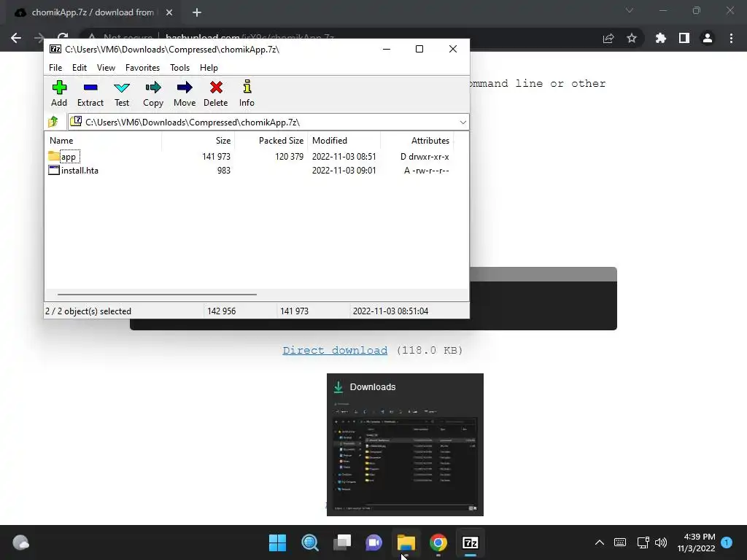Open volume tray icon
The width and height of the screenshot is (747, 560).
click(x=661, y=542)
